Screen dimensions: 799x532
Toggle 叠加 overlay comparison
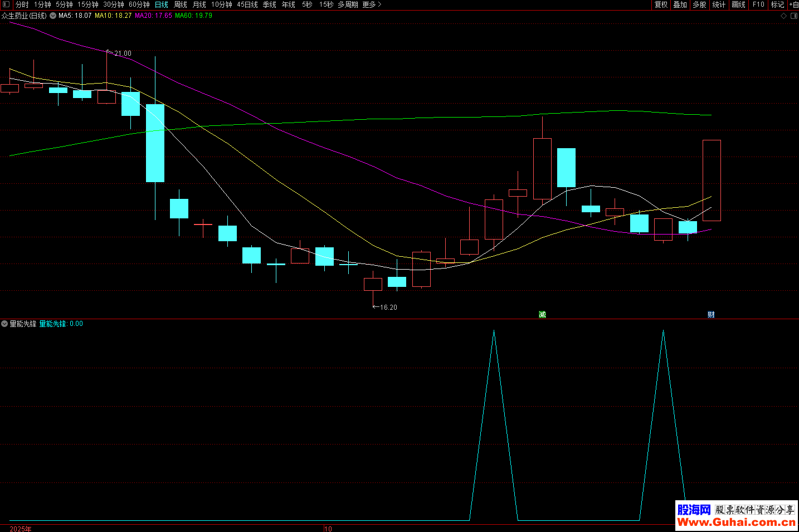680,4
